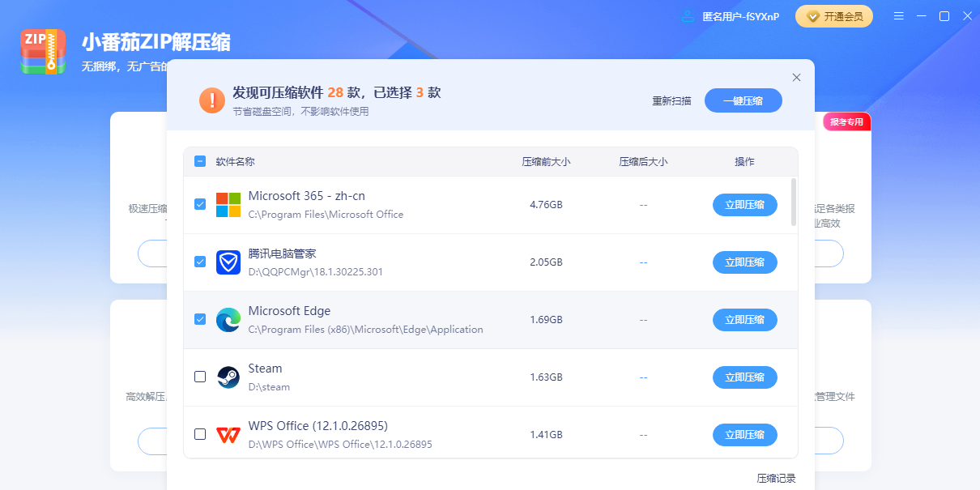Viewport: 980px width, 490px height.
Task: Click the Steam app icon
Action: (x=228, y=377)
